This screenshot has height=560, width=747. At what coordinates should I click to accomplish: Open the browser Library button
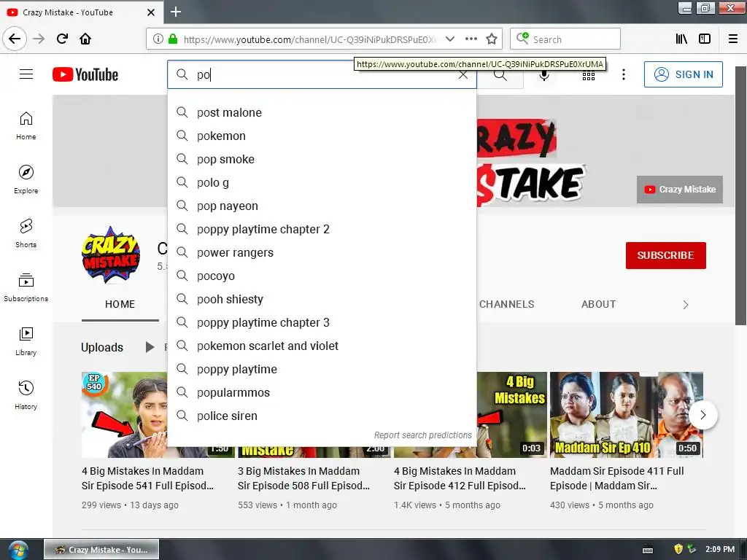point(681,39)
